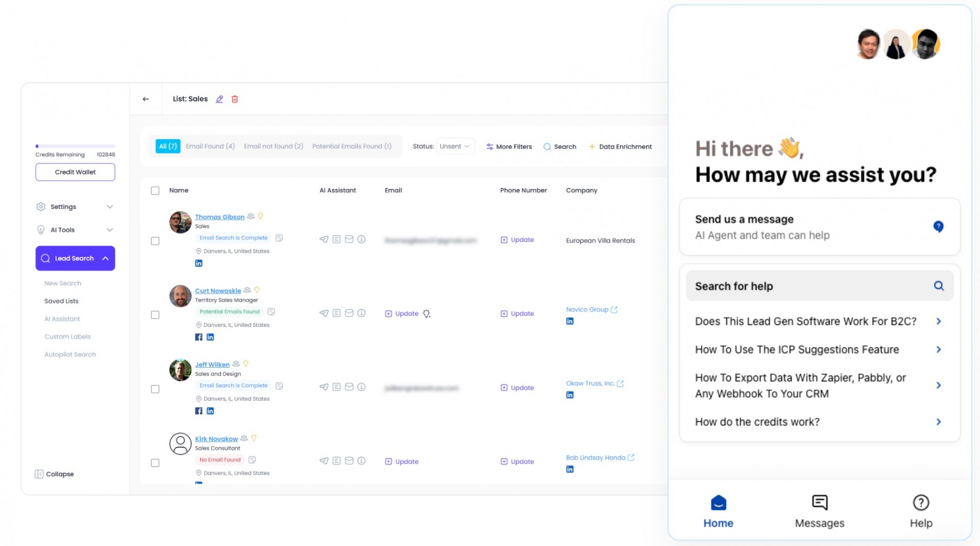Click the info icon in Thomas Gibson's row

[x=361, y=240]
